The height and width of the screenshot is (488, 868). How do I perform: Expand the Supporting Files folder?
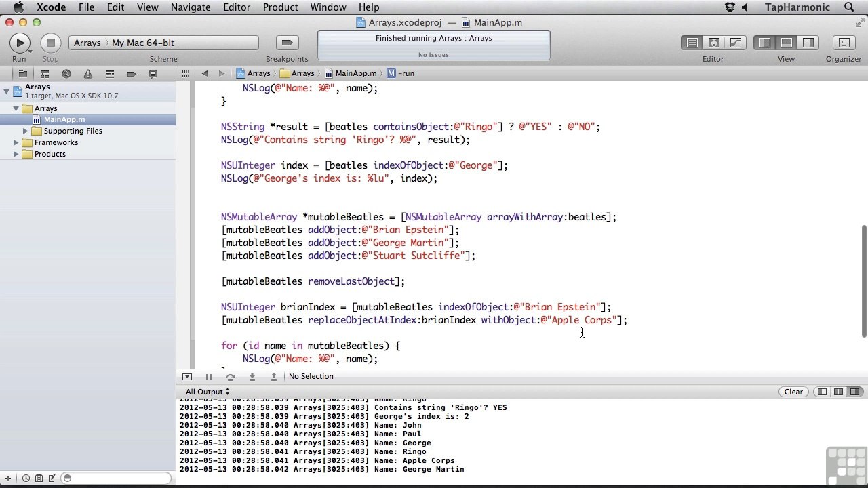coord(26,131)
